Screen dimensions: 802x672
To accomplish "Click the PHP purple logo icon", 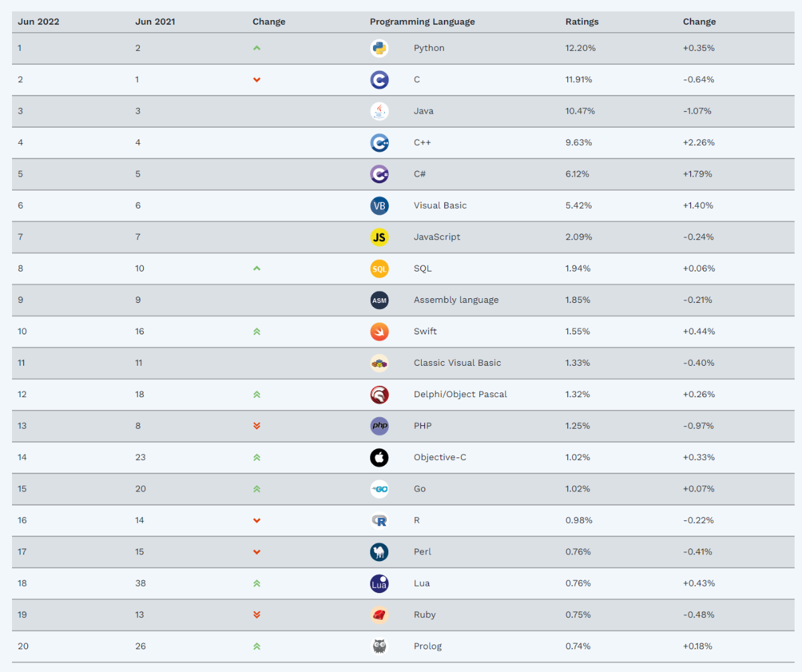I will (x=379, y=425).
